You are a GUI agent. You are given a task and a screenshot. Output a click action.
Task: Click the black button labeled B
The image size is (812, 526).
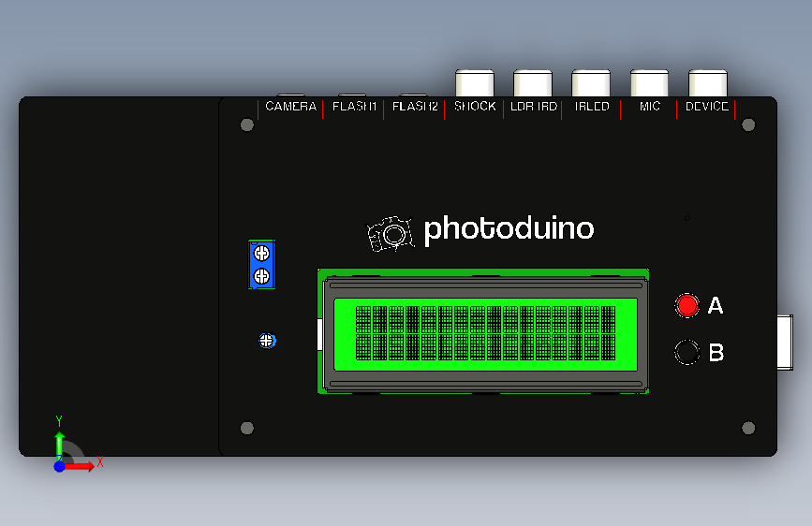pos(687,352)
